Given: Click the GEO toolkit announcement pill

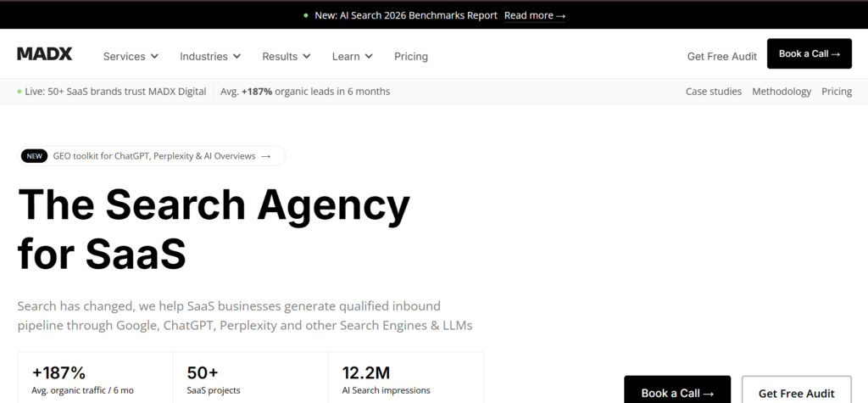Looking at the screenshot, I should point(151,156).
